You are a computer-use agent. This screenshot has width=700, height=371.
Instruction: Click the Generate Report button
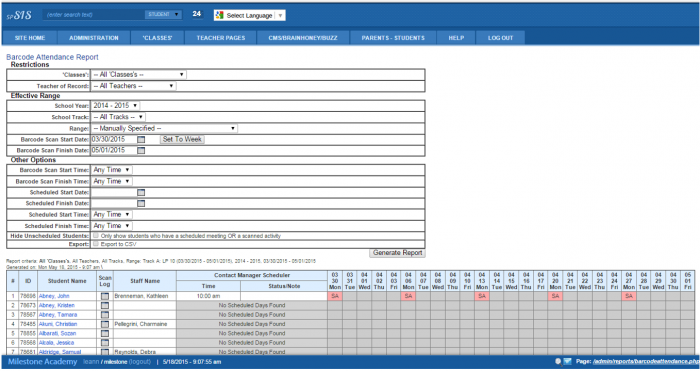397,253
